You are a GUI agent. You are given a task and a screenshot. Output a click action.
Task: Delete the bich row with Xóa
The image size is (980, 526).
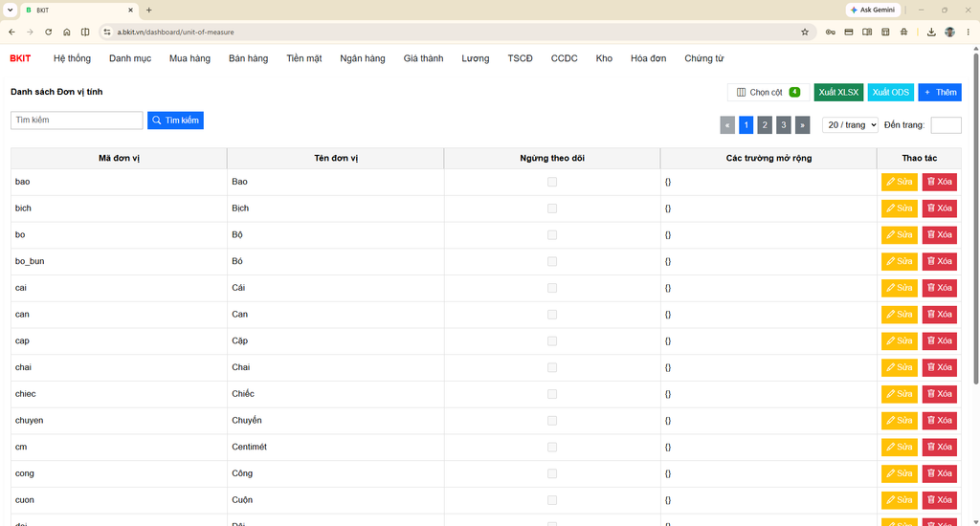[x=940, y=208]
